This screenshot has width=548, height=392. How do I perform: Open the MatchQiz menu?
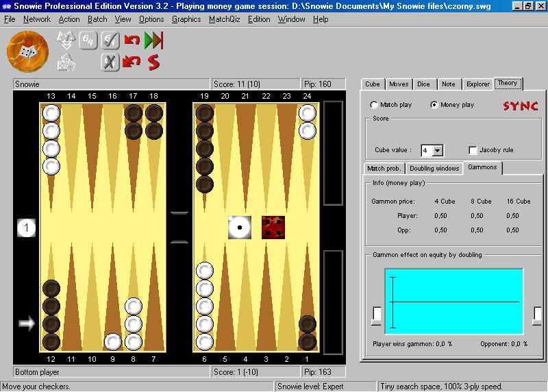tap(224, 19)
